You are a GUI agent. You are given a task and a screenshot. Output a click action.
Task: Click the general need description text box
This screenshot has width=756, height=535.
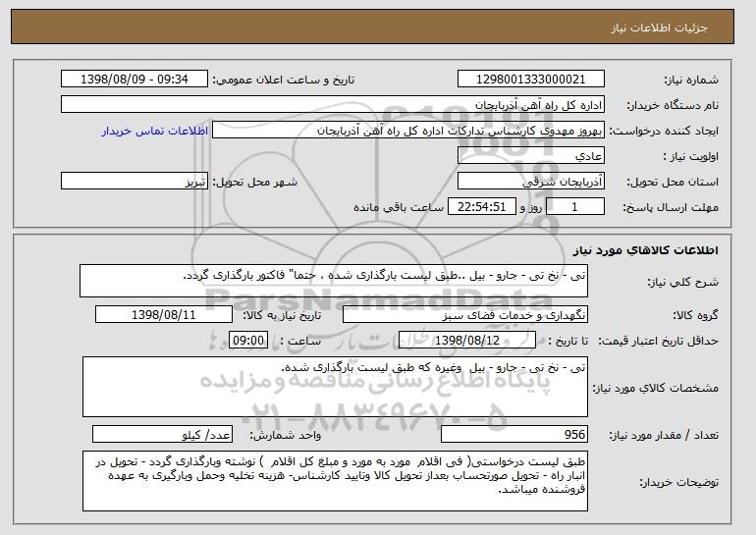click(x=334, y=281)
